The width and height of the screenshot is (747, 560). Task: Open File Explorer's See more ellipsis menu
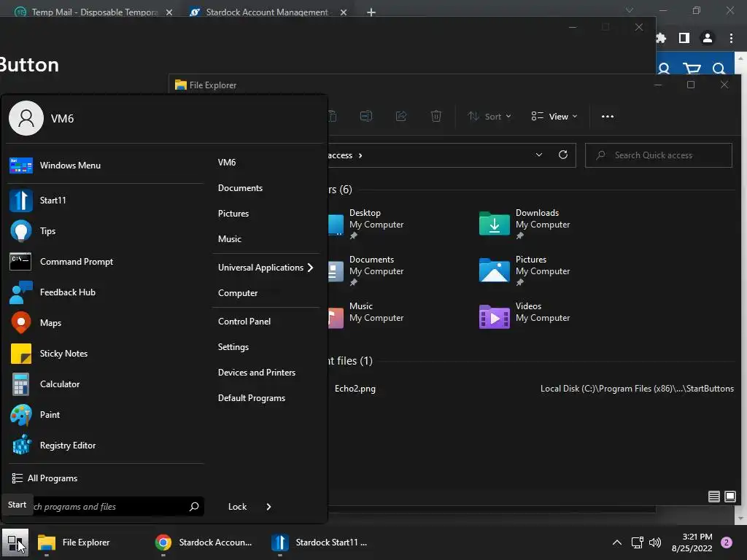tap(608, 116)
